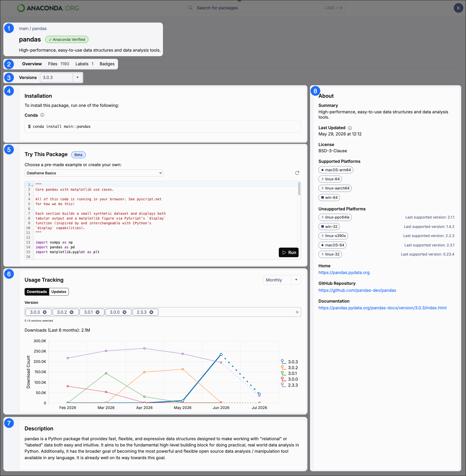466x476 pixels.
Task: Click the linux-s390x platform badge
Action: click(333, 236)
